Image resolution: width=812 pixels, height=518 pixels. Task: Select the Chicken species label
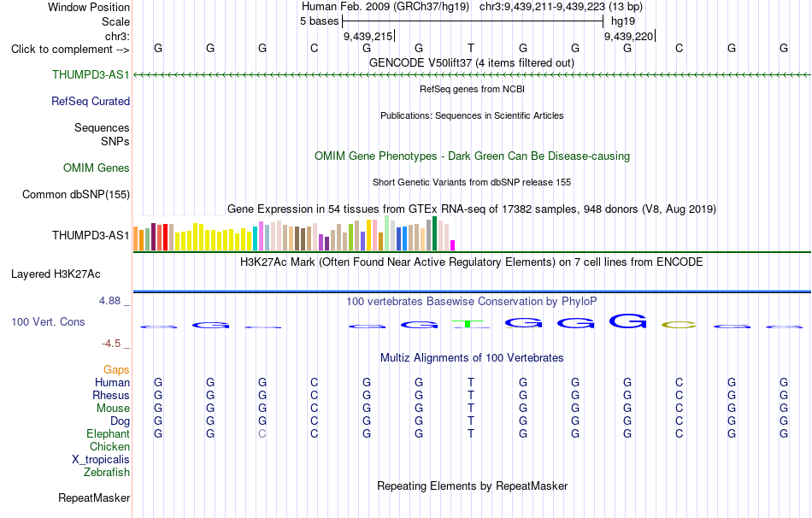[x=109, y=446]
